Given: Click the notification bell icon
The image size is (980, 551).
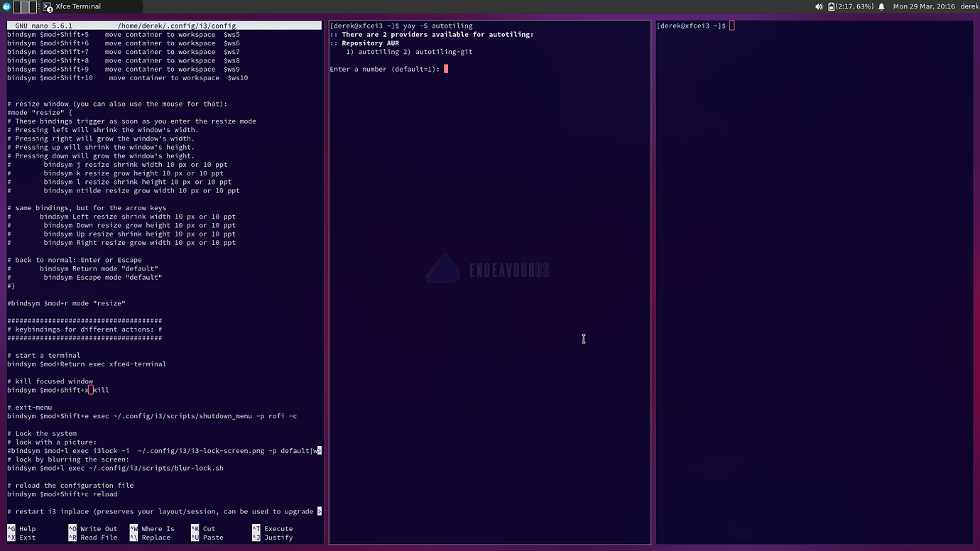Looking at the screenshot, I should point(881,6).
